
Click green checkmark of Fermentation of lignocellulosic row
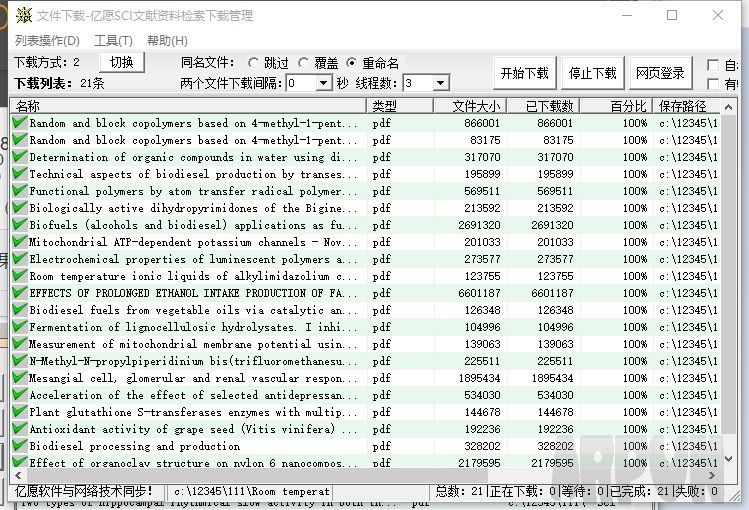pyautogui.click(x=20, y=326)
